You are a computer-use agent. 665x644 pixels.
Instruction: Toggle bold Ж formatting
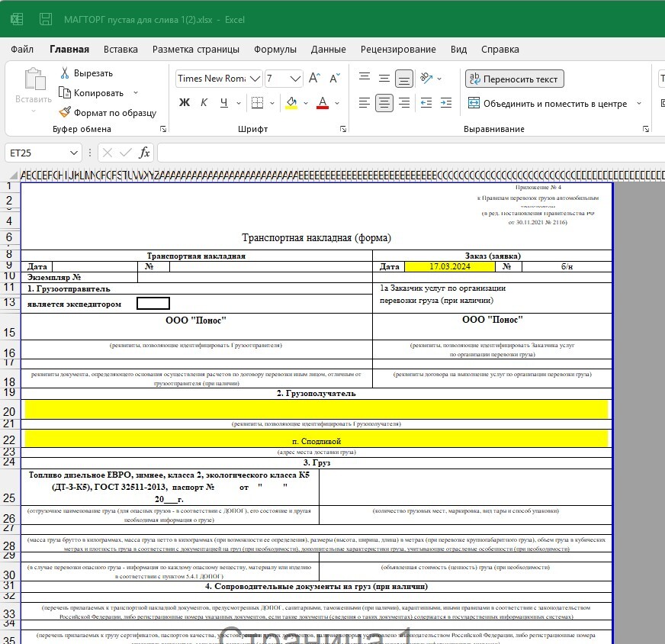pyautogui.click(x=185, y=102)
